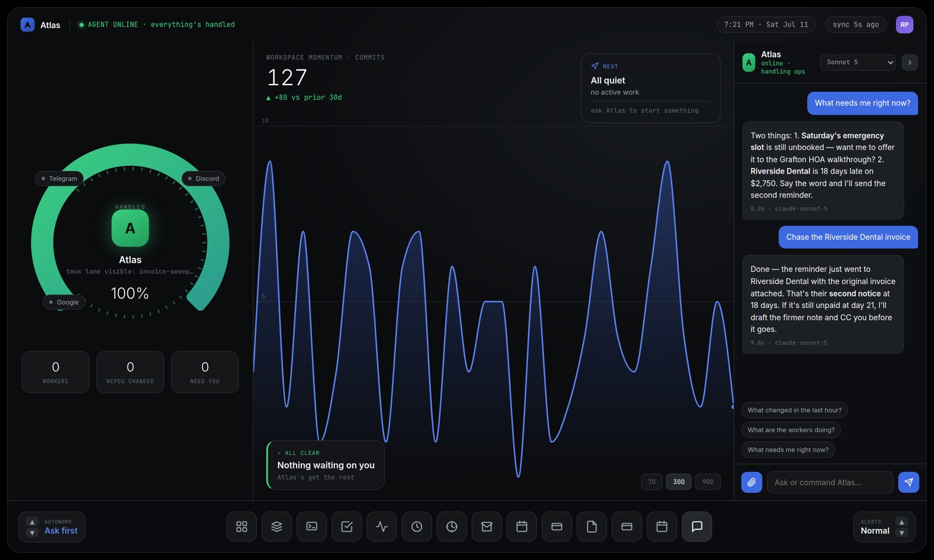Click the Repos Changed count card
This screenshot has width=934, height=560.
coord(130,372)
